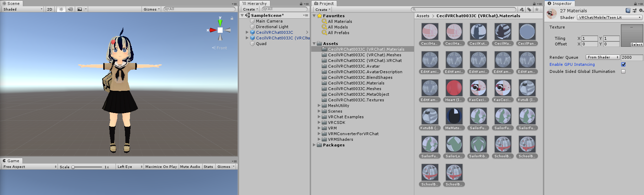This screenshot has height=195, width=644.
Task: Open the Shader selection dropdown
Action: pos(610,17)
